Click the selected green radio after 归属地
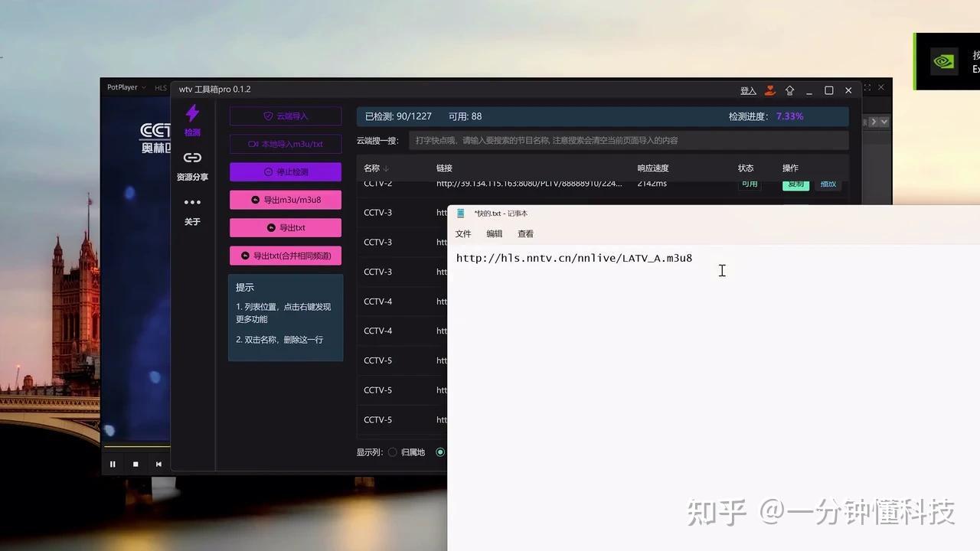The height and width of the screenshot is (551, 980). [x=440, y=452]
